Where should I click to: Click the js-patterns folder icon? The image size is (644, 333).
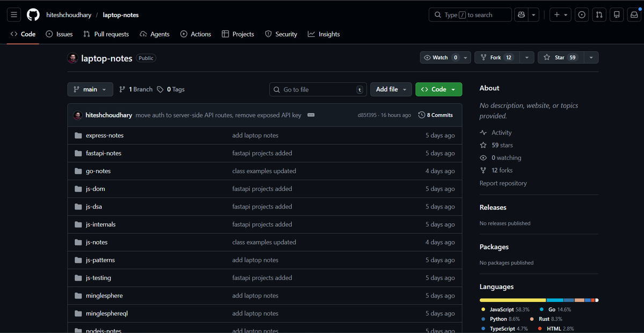pyautogui.click(x=78, y=260)
